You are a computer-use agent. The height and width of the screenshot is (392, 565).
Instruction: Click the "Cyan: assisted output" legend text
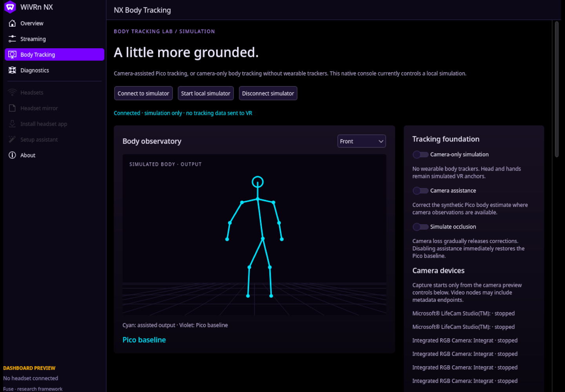[x=149, y=325]
